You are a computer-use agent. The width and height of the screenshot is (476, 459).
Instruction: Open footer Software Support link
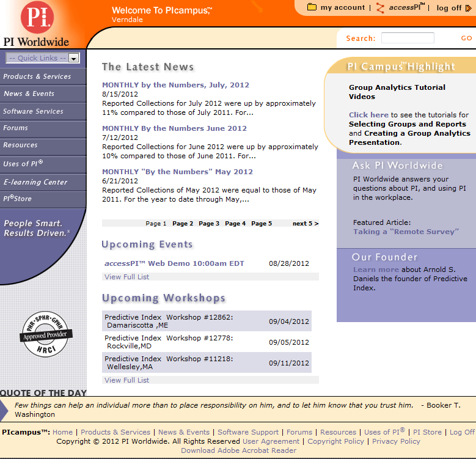pyautogui.click(x=248, y=432)
